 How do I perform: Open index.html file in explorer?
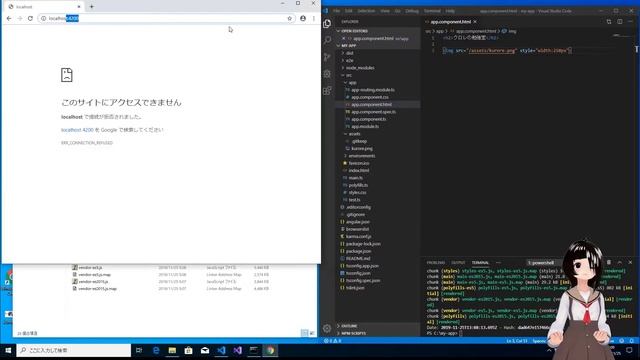(x=359, y=171)
